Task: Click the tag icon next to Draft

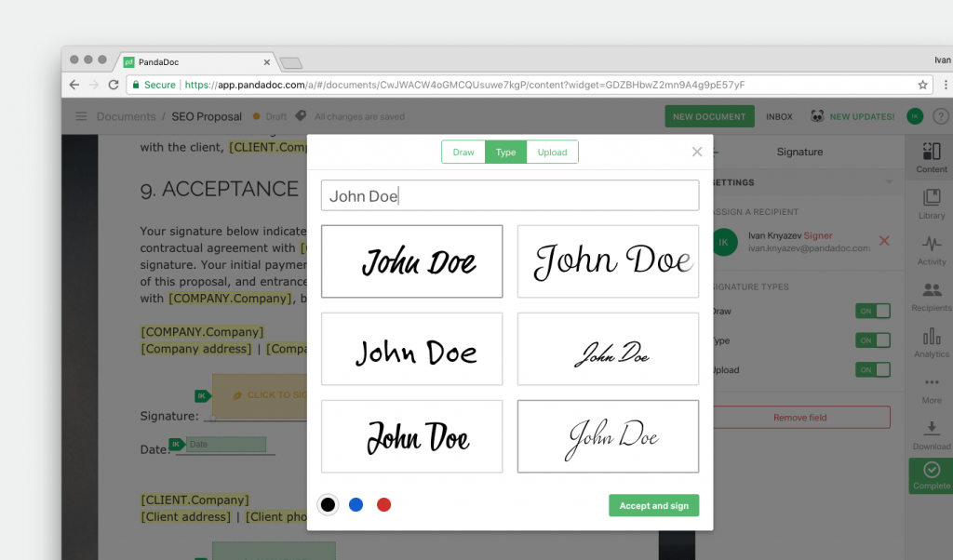Action: (301, 116)
